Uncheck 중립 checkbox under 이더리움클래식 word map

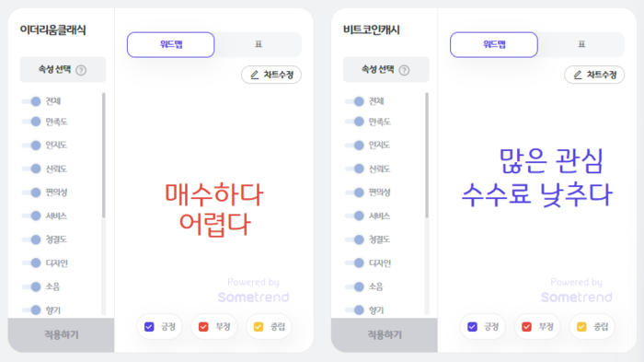[x=259, y=327]
